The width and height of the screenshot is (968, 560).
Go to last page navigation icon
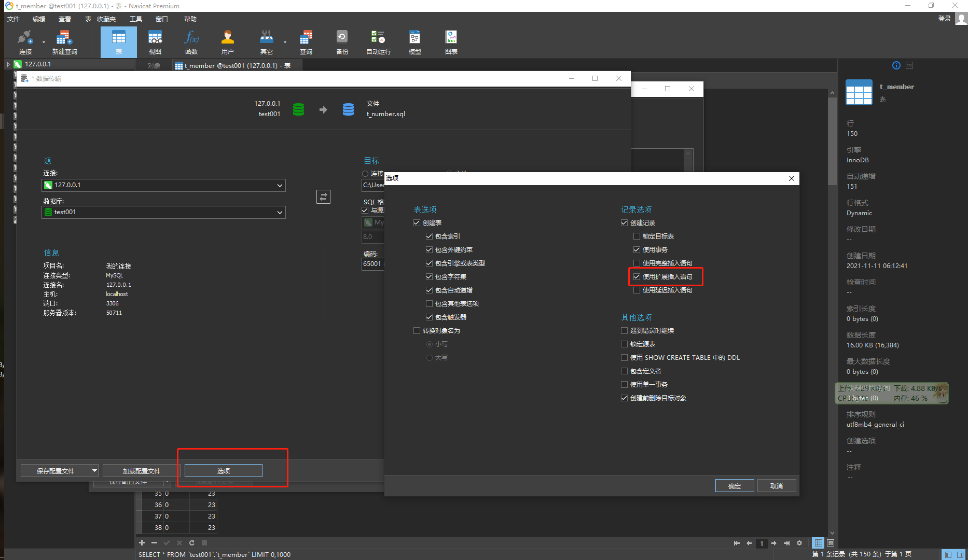pyautogui.click(x=786, y=543)
